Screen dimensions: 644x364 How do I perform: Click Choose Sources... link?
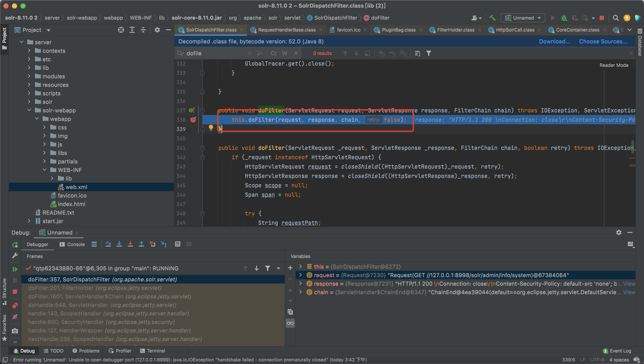603,42
